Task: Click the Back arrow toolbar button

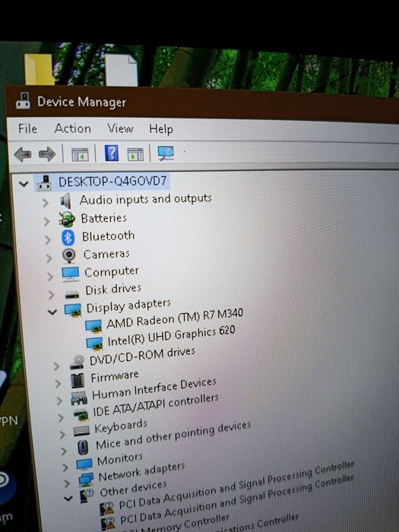Action: click(x=23, y=154)
